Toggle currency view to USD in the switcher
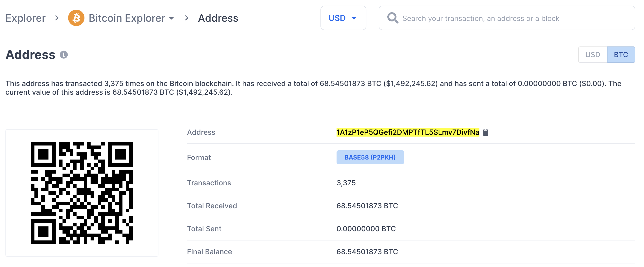Image resolution: width=644 pixels, height=267 pixels. (x=592, y=54)
